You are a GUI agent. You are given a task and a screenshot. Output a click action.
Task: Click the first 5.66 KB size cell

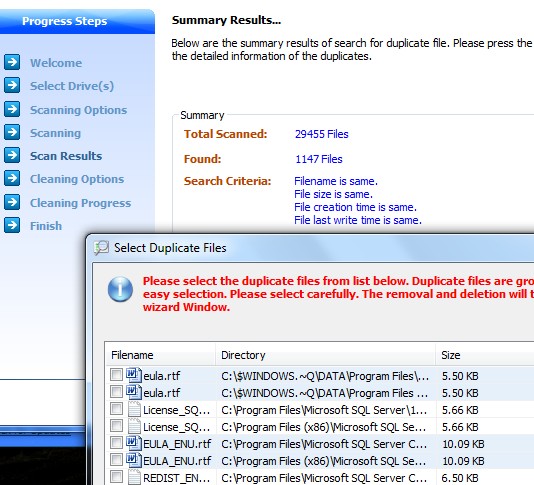pyautogui.click(x=460, y=410)
